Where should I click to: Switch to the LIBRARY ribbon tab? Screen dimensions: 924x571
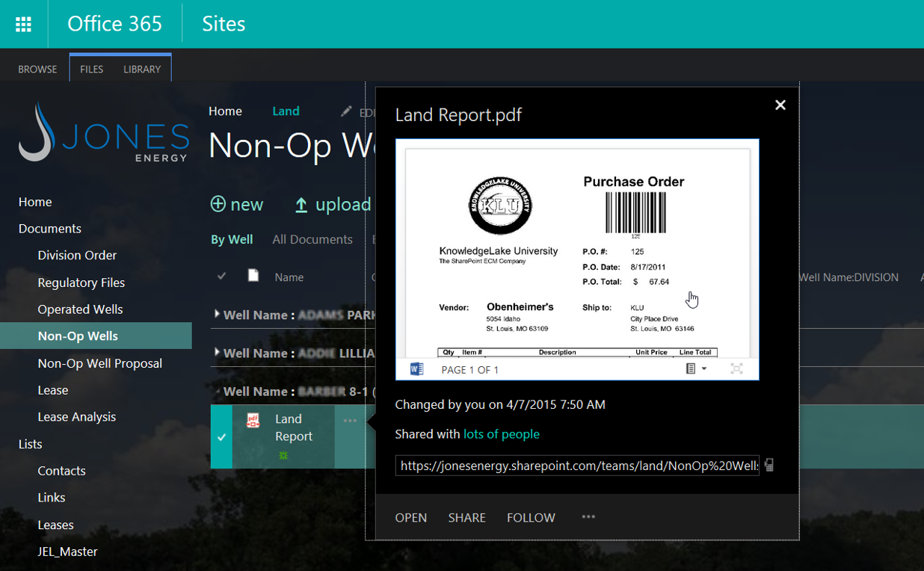[x=142, y=69]
